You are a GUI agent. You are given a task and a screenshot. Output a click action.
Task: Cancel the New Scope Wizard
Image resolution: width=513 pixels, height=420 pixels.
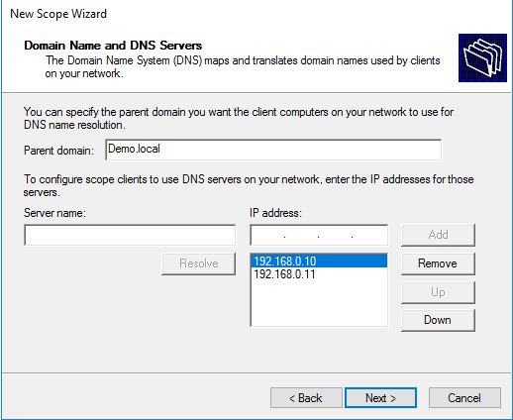[x=464, y=398]
